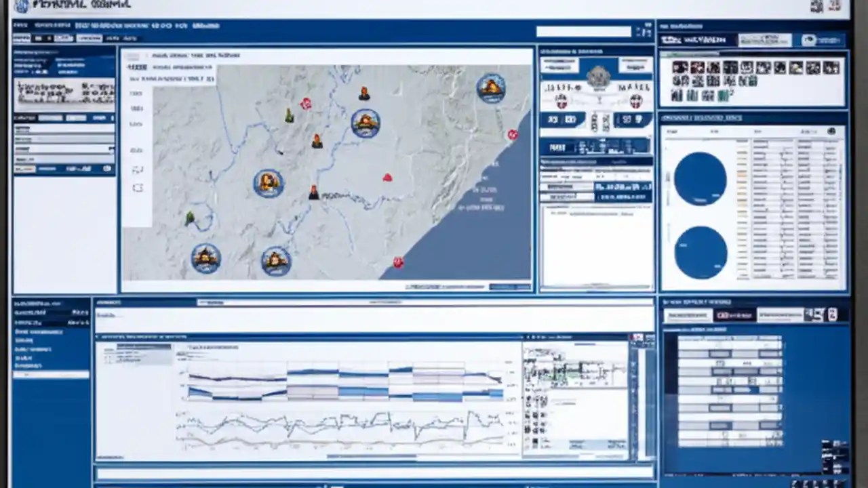Click the dark button above the detail form panel

point(557,148)
